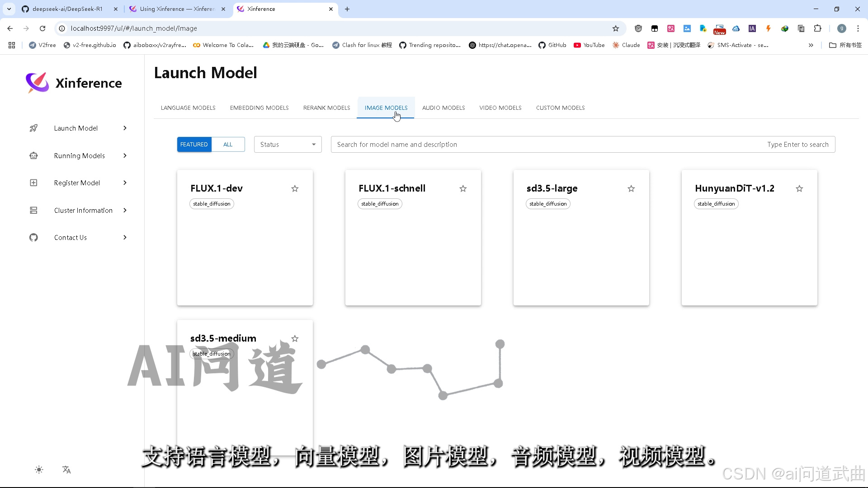Click the Cluster Information icon
This screenshot has width=868, height=488.
coord(33,210)
